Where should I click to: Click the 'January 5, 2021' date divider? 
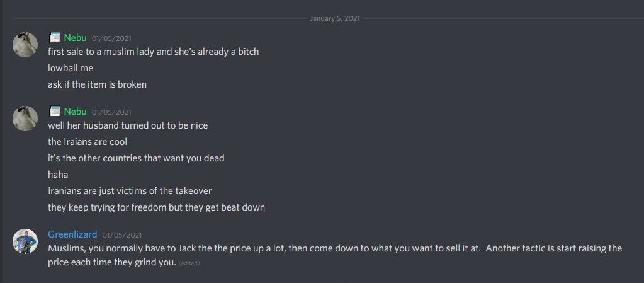point(335,18)
